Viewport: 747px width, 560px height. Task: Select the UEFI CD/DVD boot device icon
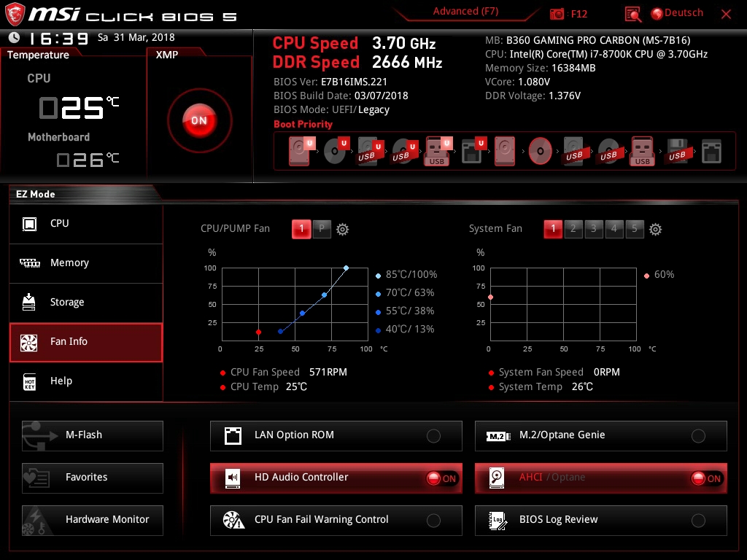336,151
